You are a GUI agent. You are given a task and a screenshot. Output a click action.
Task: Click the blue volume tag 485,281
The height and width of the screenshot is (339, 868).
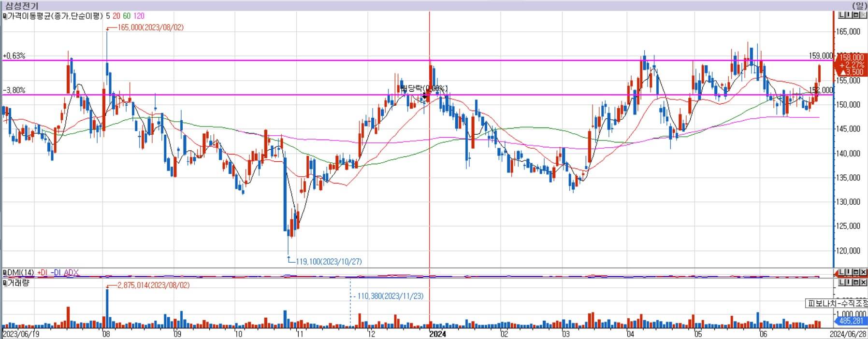tap(851, 321)
